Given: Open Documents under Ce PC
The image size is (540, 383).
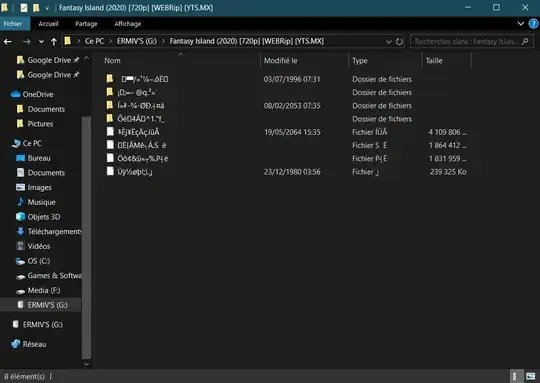Looking at the screenshot, I should [x=46, y=173].
